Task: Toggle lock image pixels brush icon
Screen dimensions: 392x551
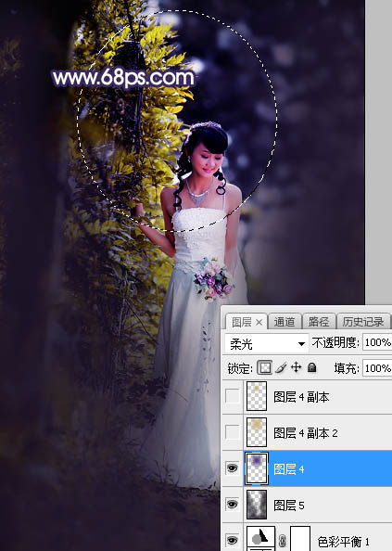Action: 281,367
